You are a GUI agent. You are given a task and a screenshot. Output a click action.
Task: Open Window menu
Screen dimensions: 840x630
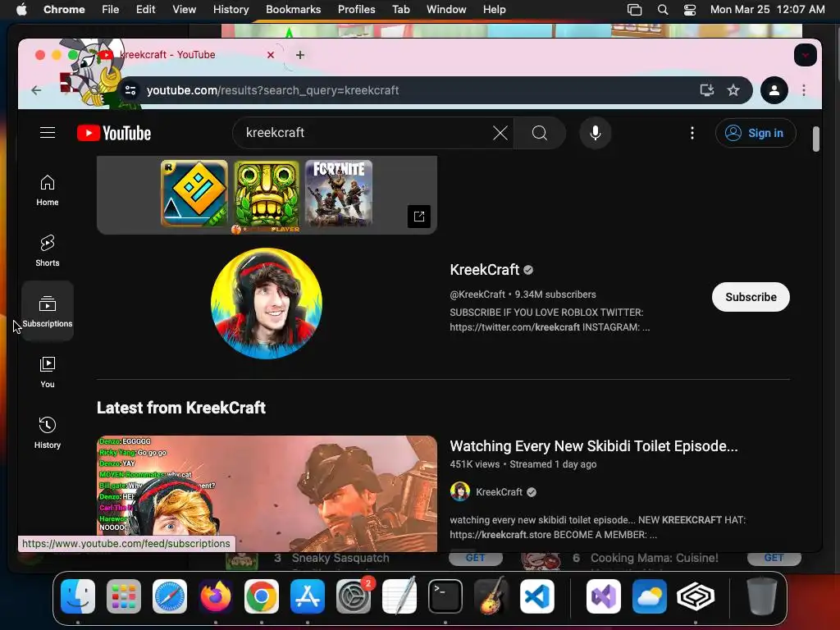[x=446, y=10]
